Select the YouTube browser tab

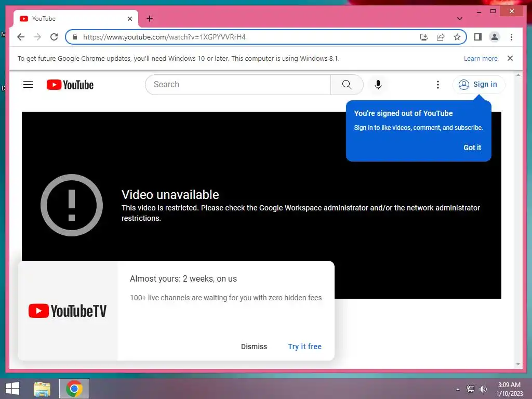[76, 19]
